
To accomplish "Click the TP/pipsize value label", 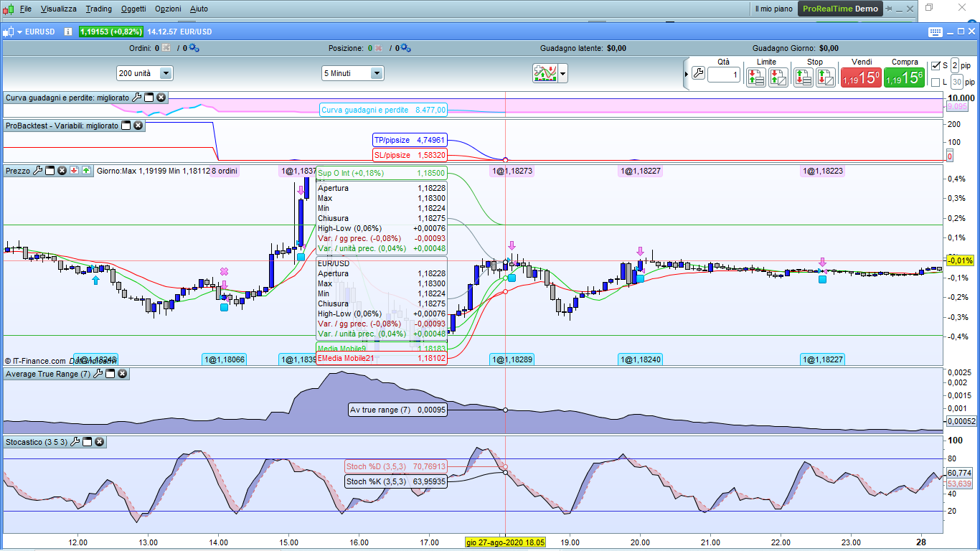I will (410, 140).
